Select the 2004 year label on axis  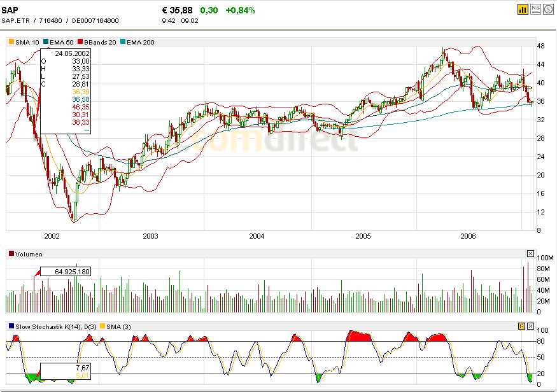257,235
